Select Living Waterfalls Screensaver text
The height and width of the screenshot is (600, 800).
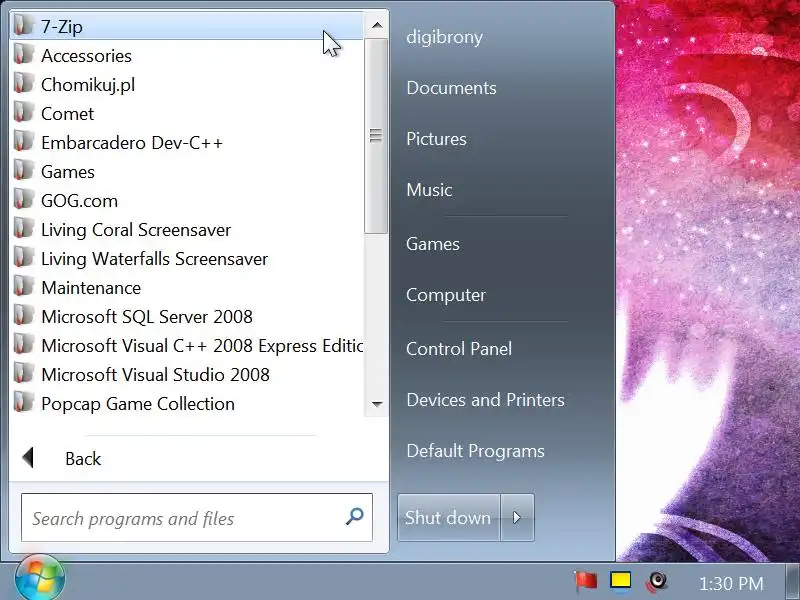154,259
